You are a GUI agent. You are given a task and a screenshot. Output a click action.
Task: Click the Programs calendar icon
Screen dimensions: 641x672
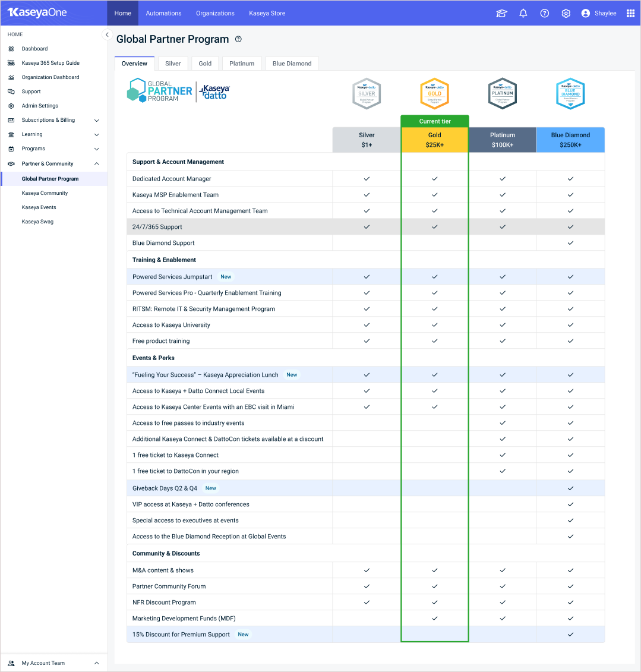(x=11, y=149)
